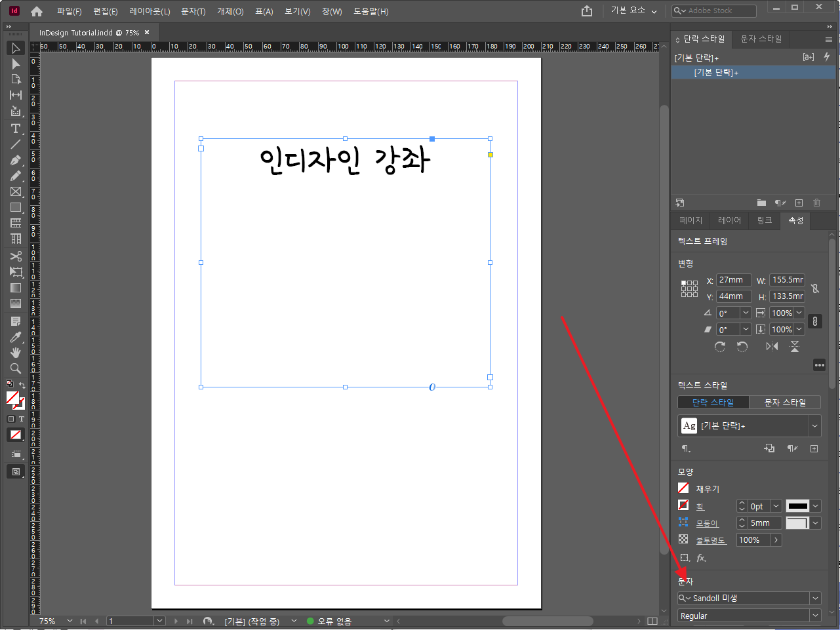Screen dimensions: 840x630
Task: Click 문자 스타일 button under text style
Action: click(x=785, y=403)
